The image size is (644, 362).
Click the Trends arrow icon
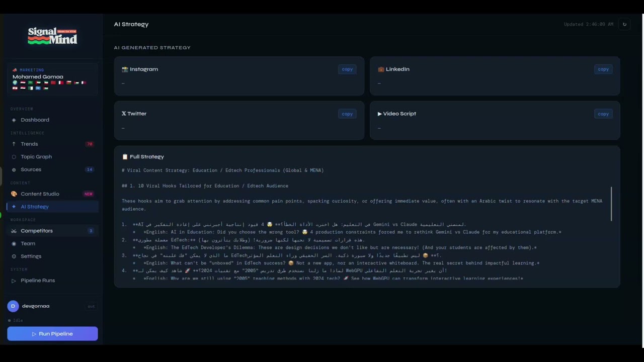14,144
